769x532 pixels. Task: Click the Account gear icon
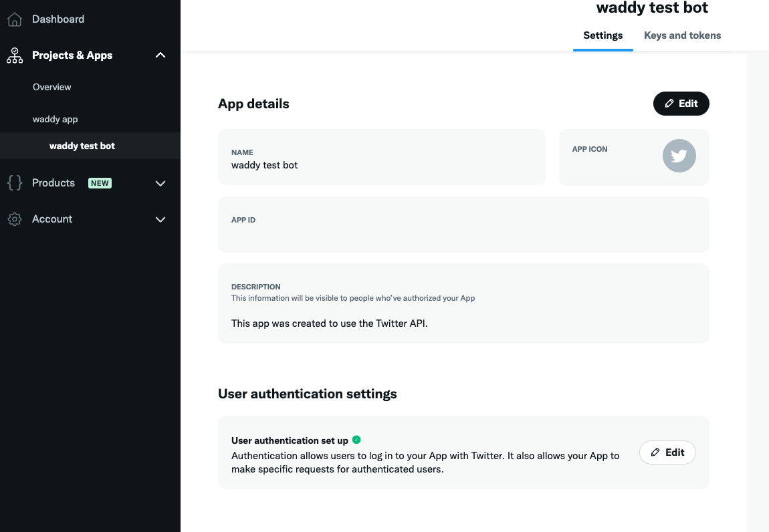(15, 219)
